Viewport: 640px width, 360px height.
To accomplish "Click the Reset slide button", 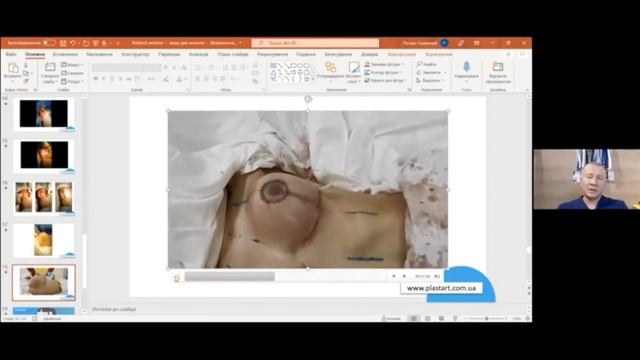I will tap(72, 73).
